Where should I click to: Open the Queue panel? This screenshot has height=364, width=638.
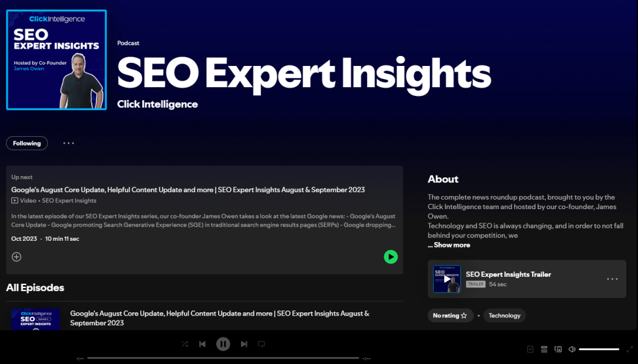pyautogui.click(x=544, y=349)
